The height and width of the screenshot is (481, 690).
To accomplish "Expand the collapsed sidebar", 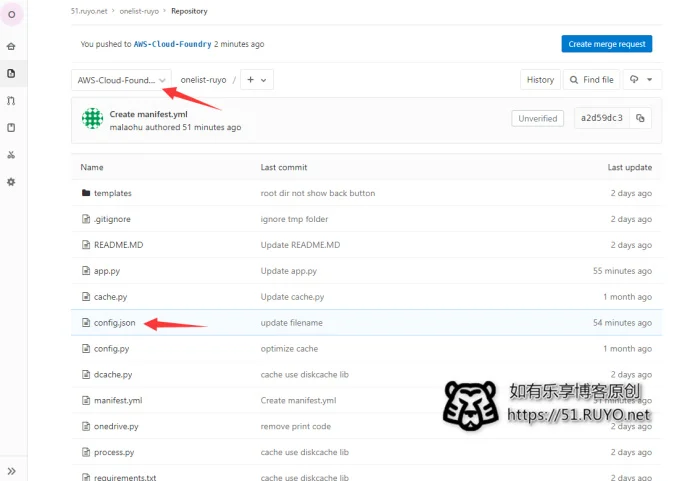I will click(11, 471).
